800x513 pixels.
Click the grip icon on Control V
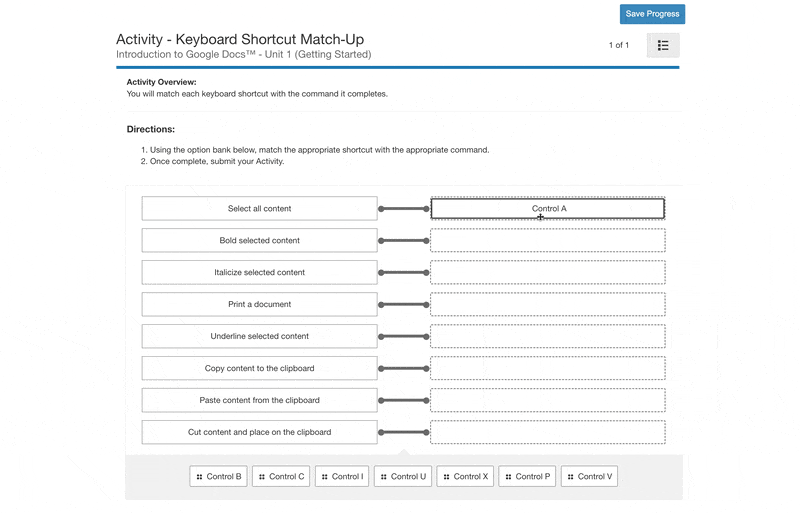[570, 477]
